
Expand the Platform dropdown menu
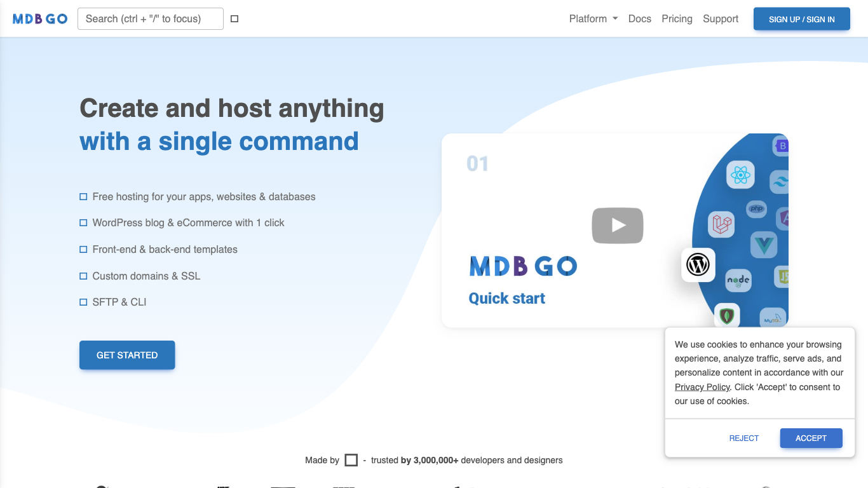click(593, 19)
